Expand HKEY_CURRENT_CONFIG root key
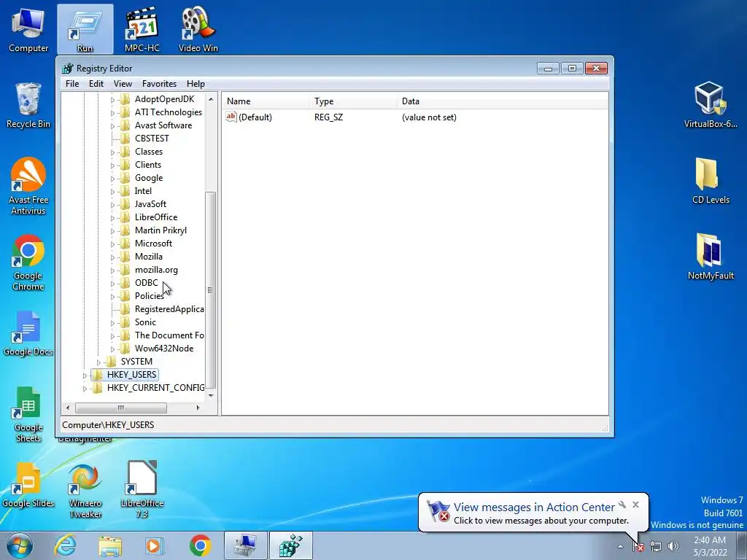Viewport: 747px width, 560px height. coord(85,389)
